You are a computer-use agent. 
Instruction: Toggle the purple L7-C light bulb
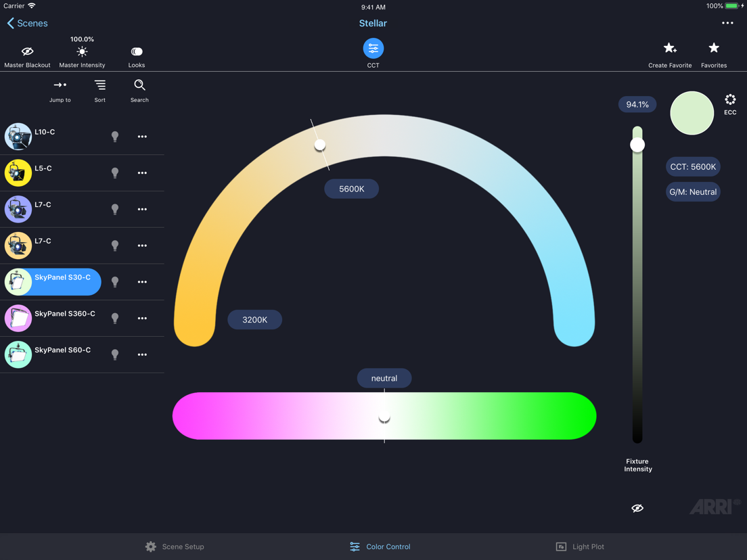(x=115, y=209)
